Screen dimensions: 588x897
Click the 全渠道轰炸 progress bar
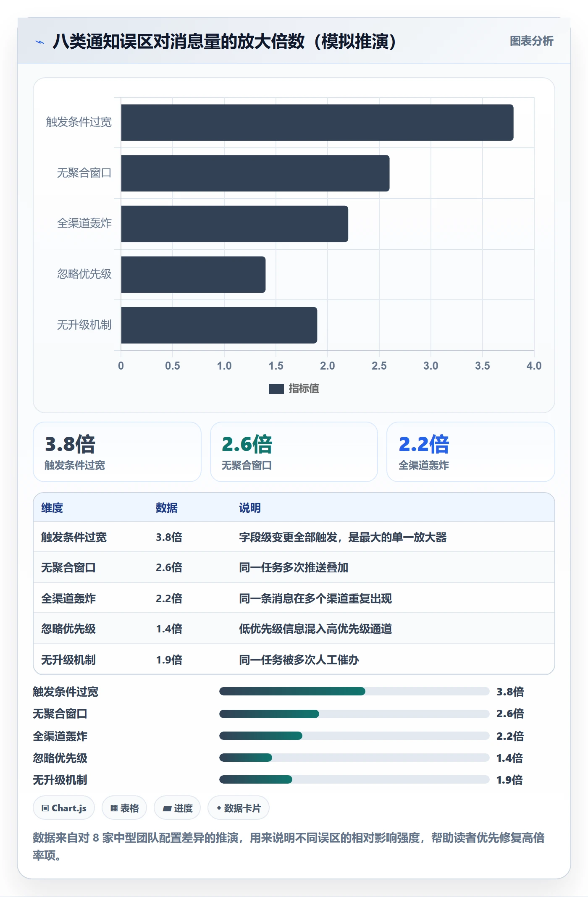click(354, 735)
